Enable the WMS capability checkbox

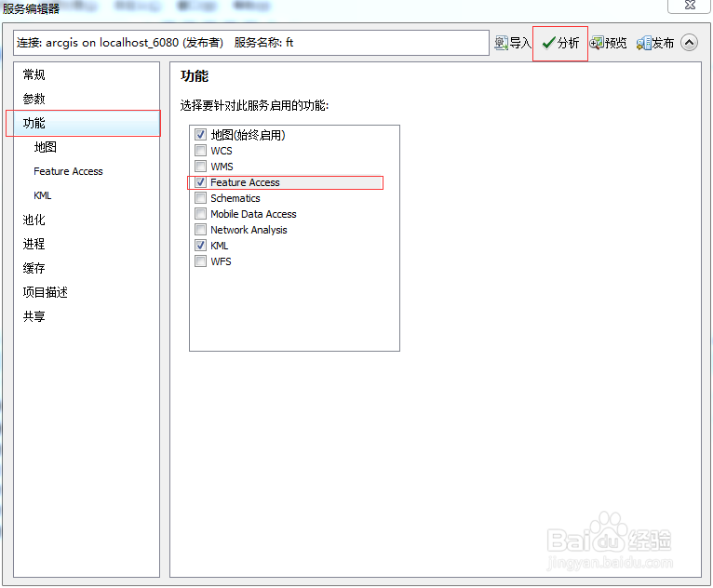coord(200,167)
